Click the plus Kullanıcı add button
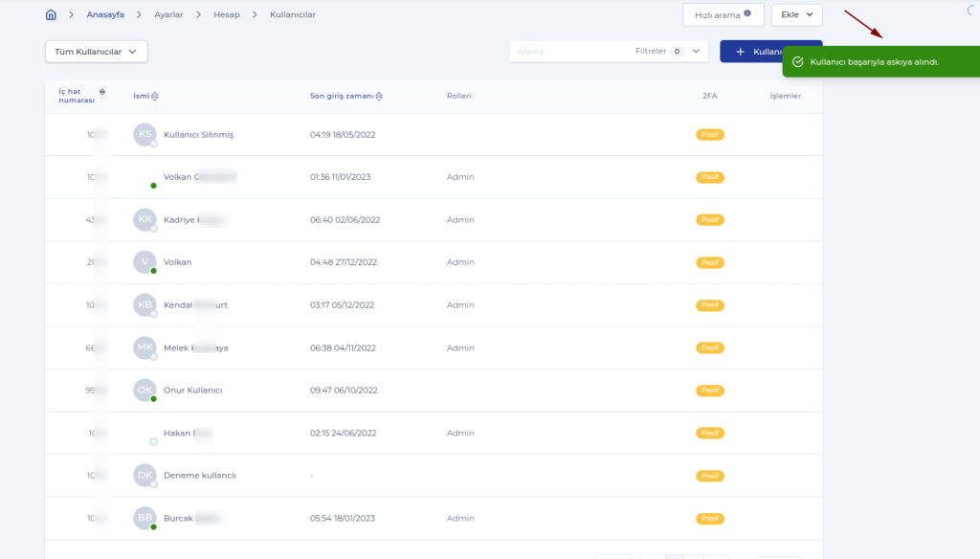Image resolution: width=980 pixels, height=559 pixels. [751, 52]
